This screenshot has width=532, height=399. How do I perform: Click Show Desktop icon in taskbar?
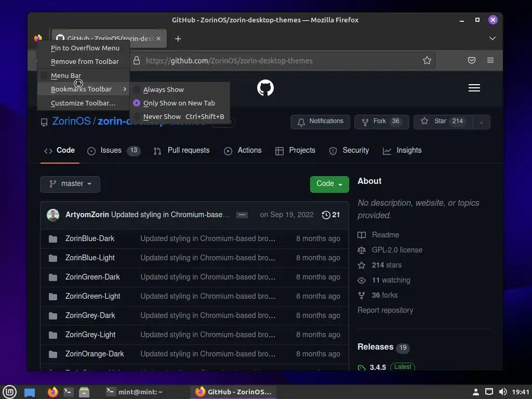click(30, 392)
